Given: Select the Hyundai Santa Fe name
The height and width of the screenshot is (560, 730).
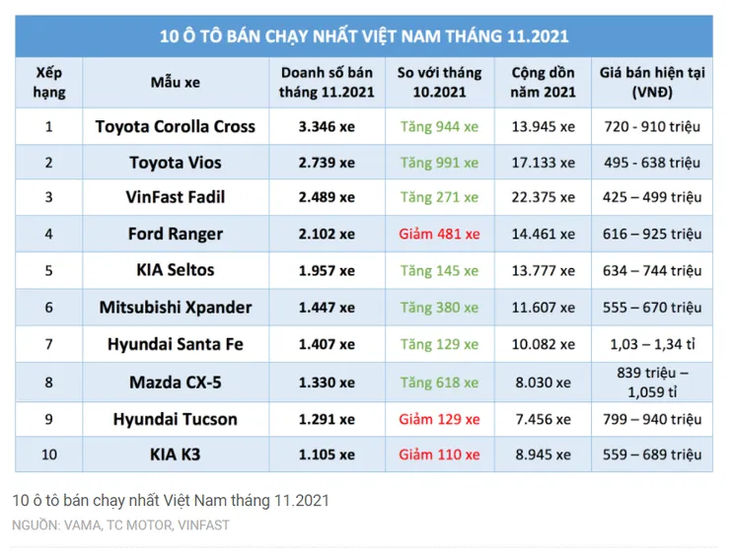Looking at the screenshot, I should pos(176,344).
